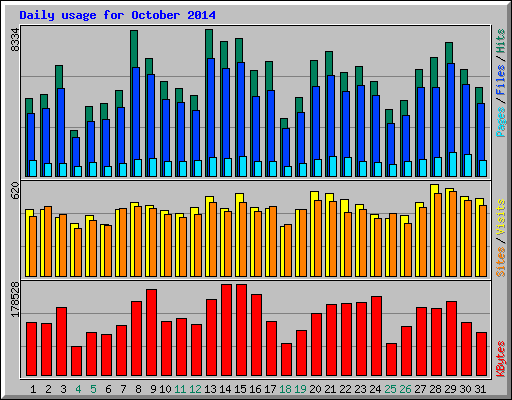Click the 'Pages / Files / Hits' legend label
Viewport: 512px width, 400px height.
coord(501,83)
